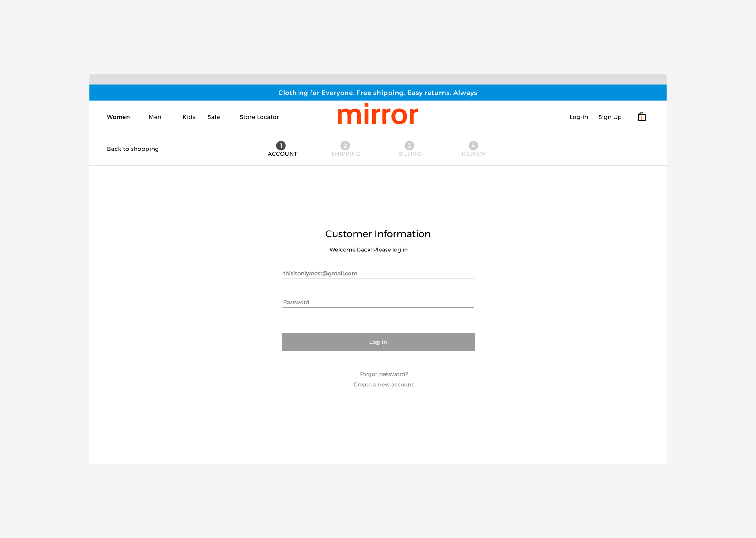Image resolution: width=756 pixels, height=538 pixels.
Task: Open the Sale menu
Action: click(213, 117)
